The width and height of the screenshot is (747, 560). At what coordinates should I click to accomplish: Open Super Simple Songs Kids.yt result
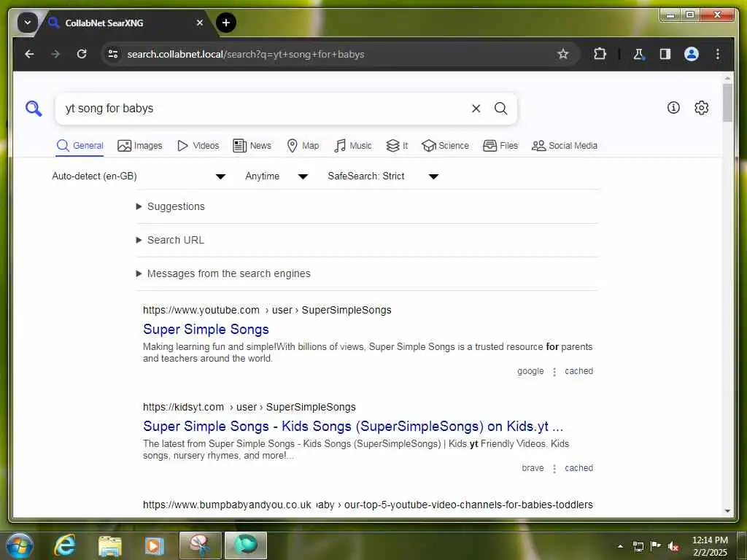pyautogui.click(x=353, y=427)
